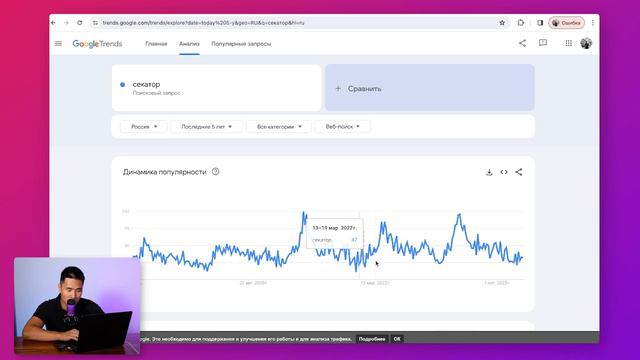The image size is (640, 360).
Task: Click Подробнее in the cookie banner
Action: click(372, 339)
